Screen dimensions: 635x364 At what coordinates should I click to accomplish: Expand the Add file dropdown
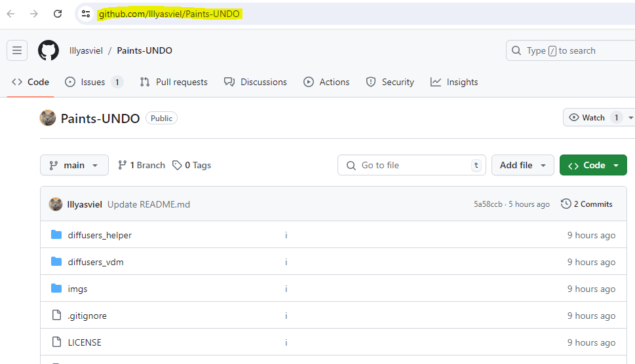(x=523, y=165)
